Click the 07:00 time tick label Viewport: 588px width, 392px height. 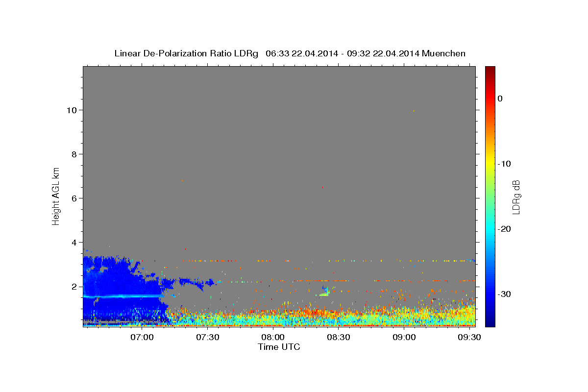tap(142, 337)
